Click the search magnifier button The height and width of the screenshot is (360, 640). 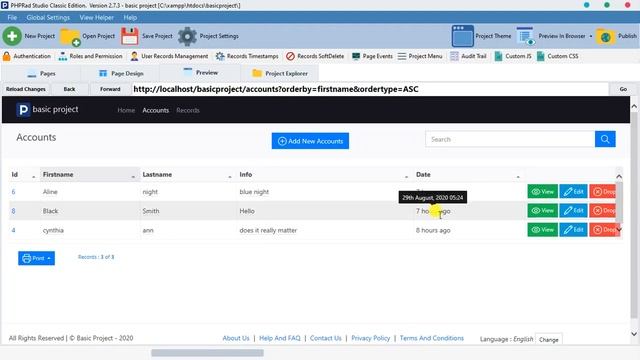tap(605, 139)
